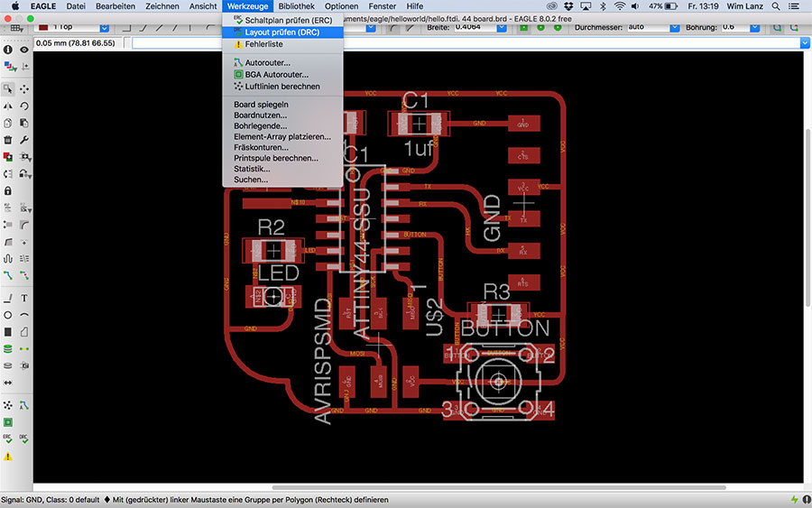
Task: Select the filled Rectangle tool
Action: [x=8, y=332]
